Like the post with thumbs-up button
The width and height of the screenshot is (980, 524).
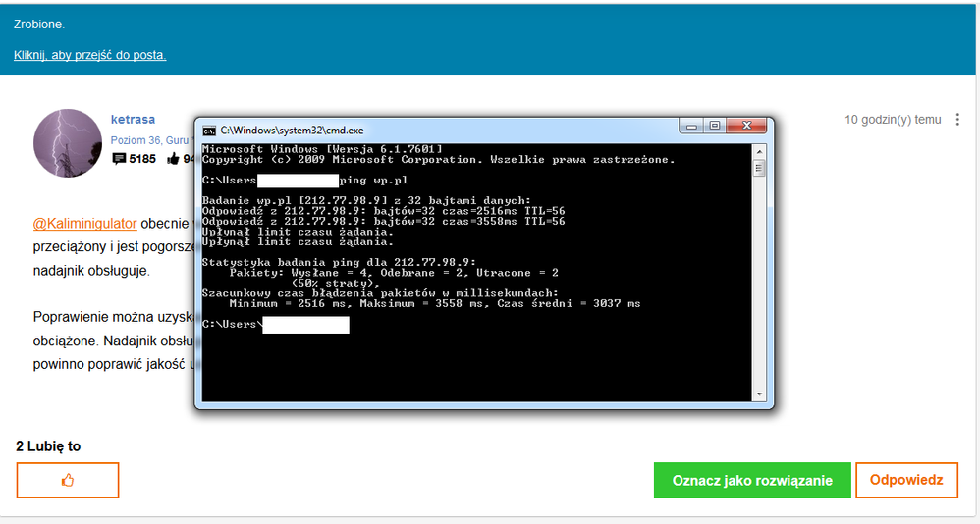(68, 480)
